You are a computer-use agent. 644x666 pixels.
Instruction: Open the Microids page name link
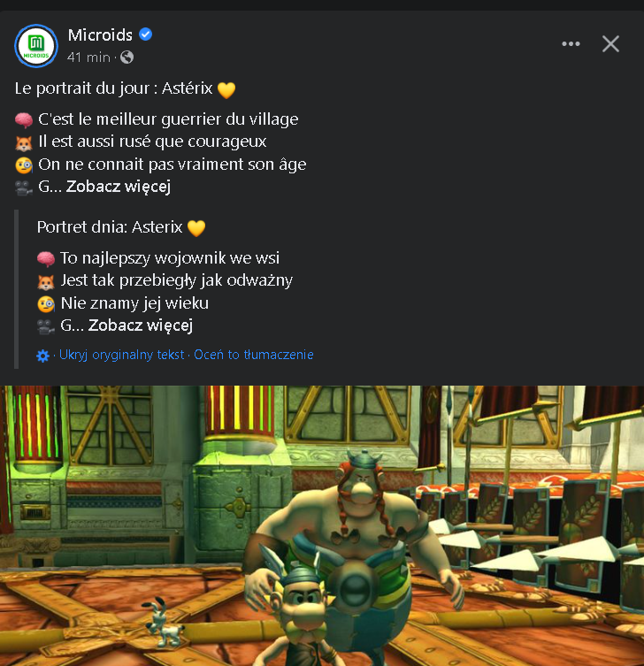(100, 34)
